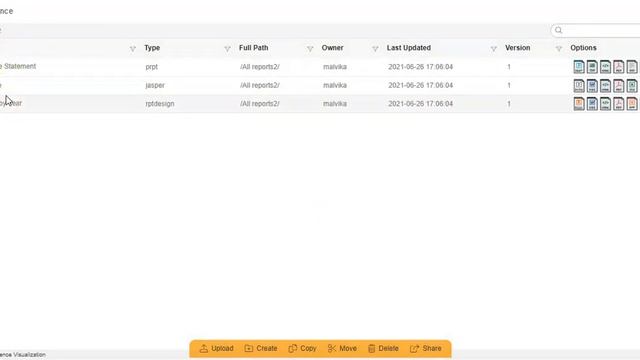Click "/All reports2/" in the jasper row
The height and width of the screenshot is (360, 640).
[x=260, y=85]
